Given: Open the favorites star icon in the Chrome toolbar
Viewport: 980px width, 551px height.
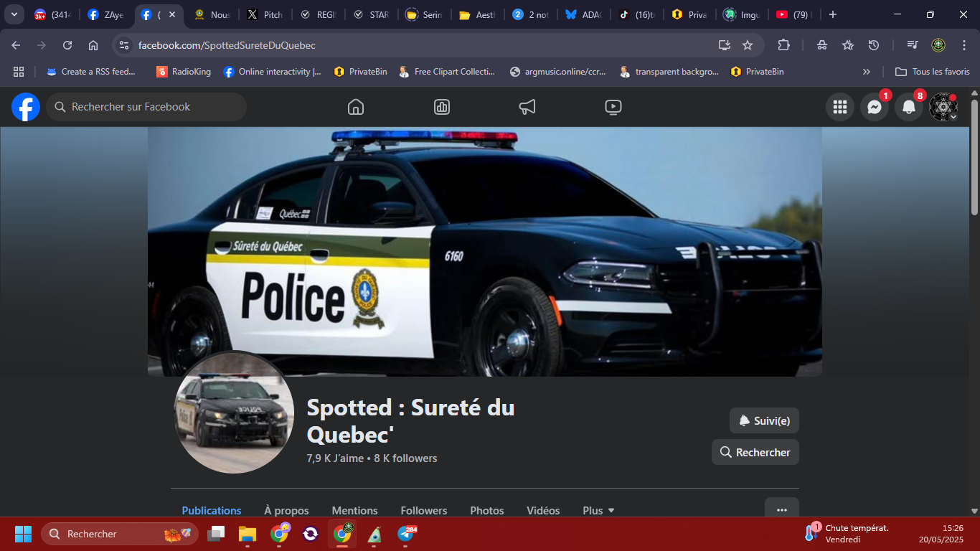Looking at the screenshot, I should (x=848, y=45).
